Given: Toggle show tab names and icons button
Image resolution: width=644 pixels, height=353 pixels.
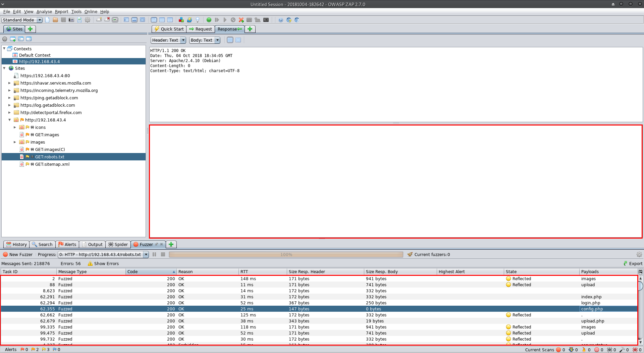Looking at the screenshot, I should pyautogui.click(x=115, y=20).
